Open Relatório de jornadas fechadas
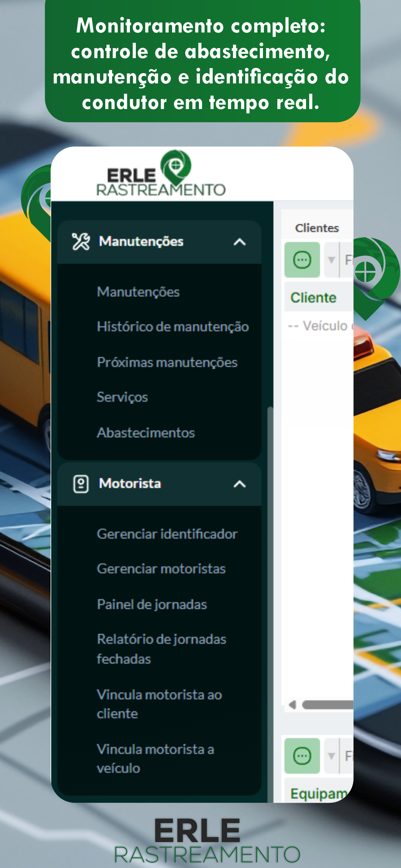This screenshot has height=868, width=401. (161, 649)
